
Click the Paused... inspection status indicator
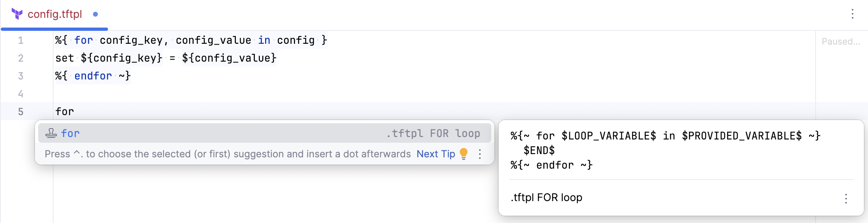[x=841, y=41]
